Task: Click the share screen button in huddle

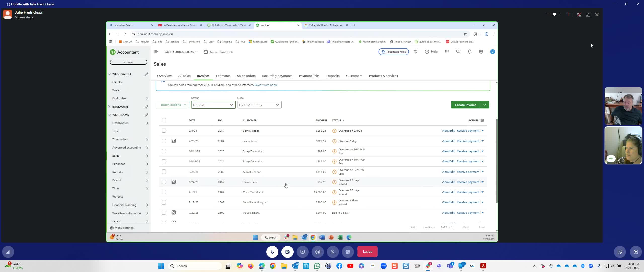Action: coord(302,252)
